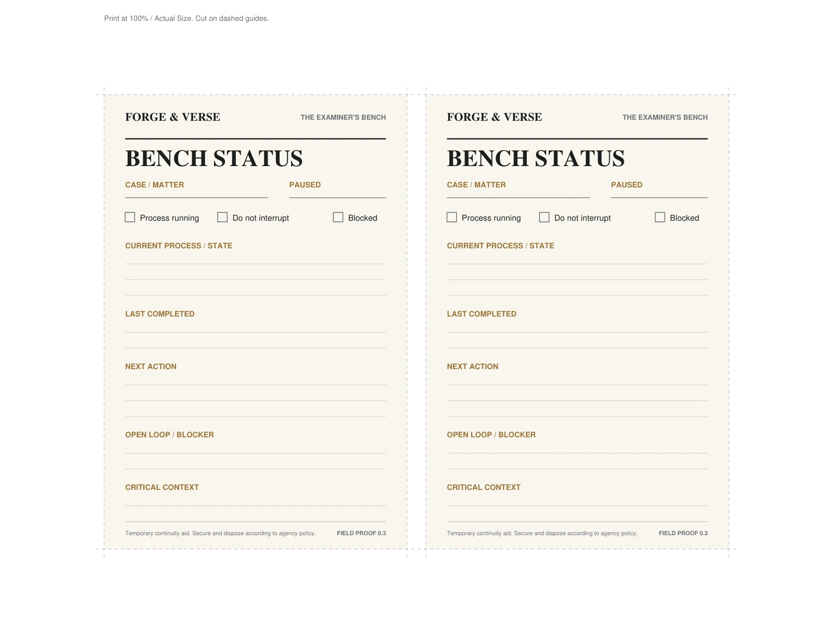Screen dimensions: 833x644
Task: Check Blocked box on left card
Action: (338, 217)
